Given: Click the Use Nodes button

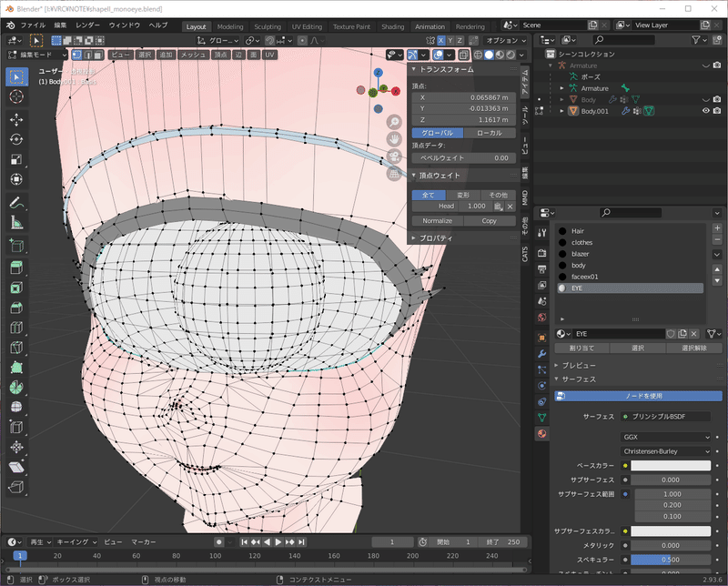Looking at the screenshot, I should click(x=639, y=396).
